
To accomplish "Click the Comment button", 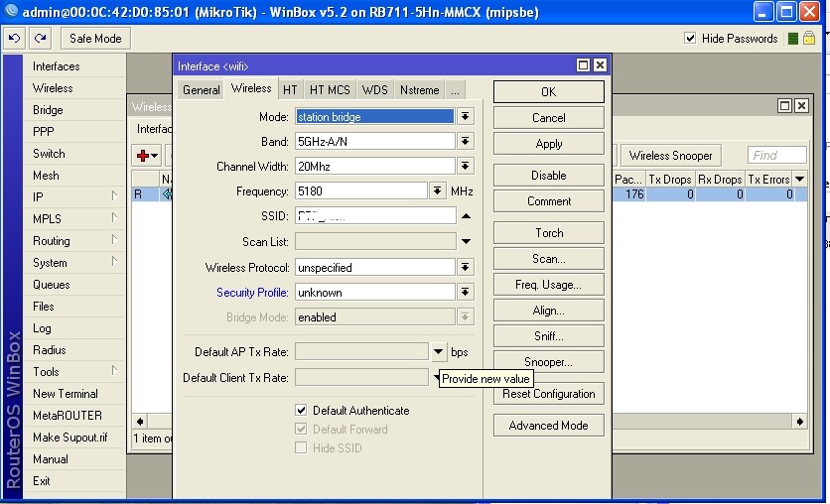I will [x=548, y=201].
